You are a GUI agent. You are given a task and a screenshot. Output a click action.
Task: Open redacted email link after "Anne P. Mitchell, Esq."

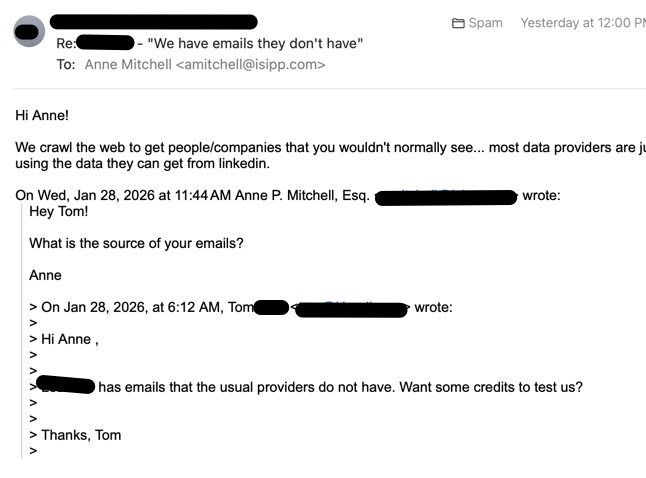(446, 196)
